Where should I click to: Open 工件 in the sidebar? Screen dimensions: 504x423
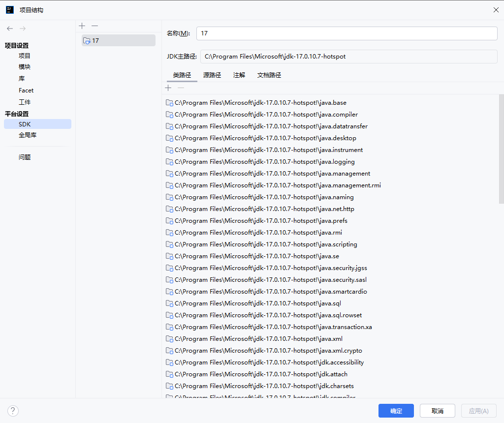point(25,102)
